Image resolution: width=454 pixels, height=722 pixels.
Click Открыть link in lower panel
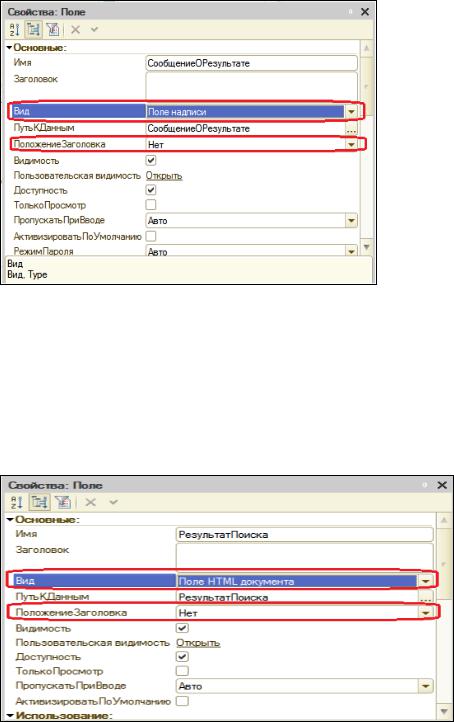pyautogui.click(x=198, y=643)
